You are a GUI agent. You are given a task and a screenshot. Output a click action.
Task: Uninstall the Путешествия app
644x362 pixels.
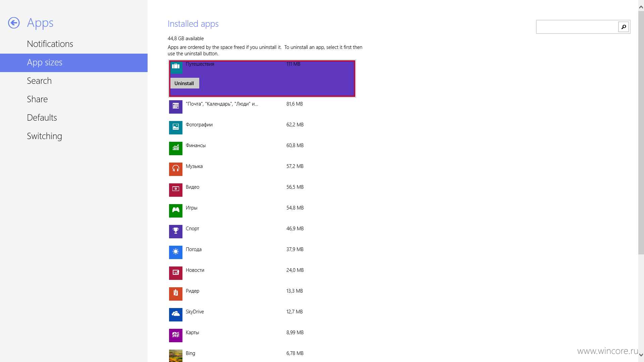pos(184,83)
